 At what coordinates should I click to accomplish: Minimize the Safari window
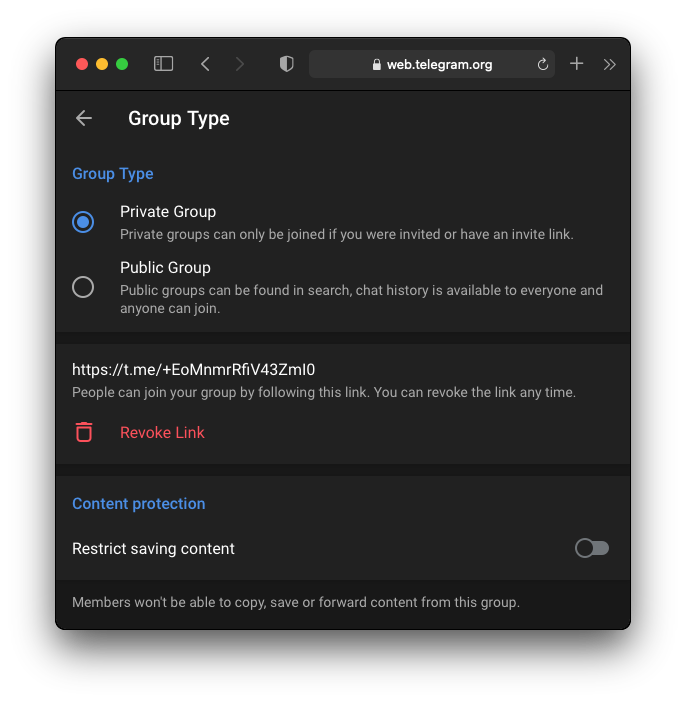pos(102,64)
